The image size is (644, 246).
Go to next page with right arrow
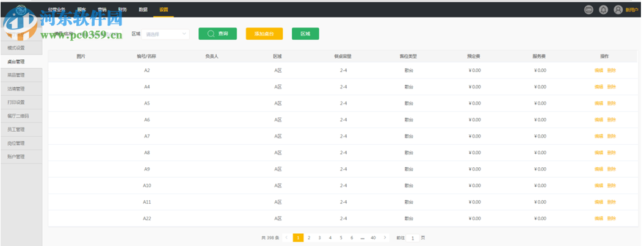point(385,237)
